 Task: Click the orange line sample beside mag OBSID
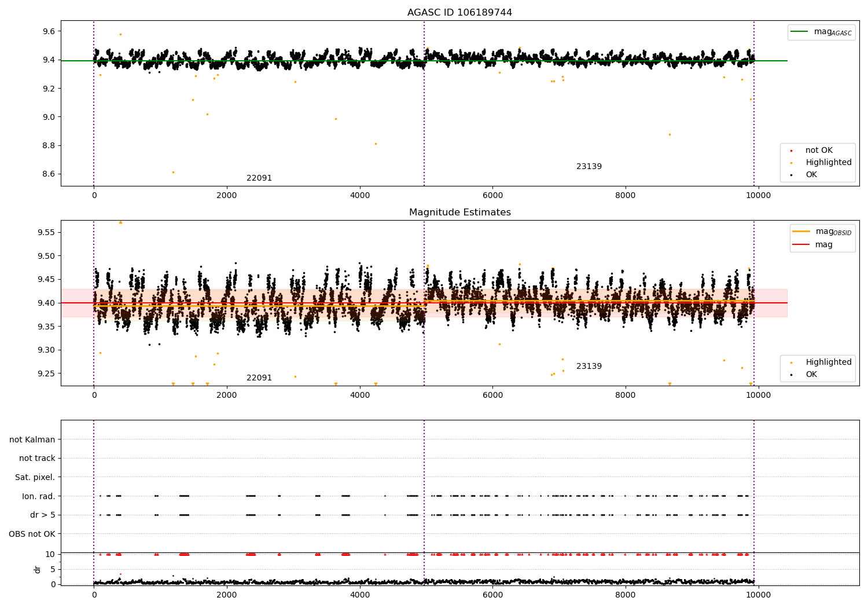pyautogui.click(x=801, y=232)
